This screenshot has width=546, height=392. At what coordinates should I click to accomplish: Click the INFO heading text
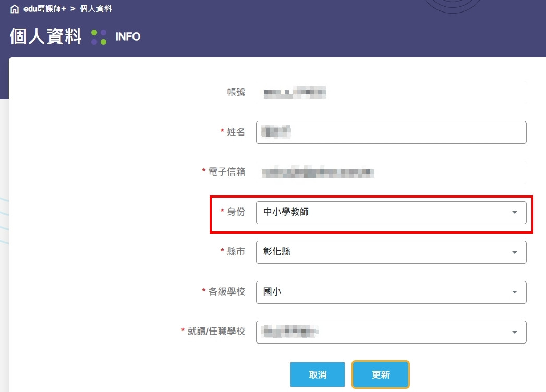pyautogui.click(x=128, y=37)
